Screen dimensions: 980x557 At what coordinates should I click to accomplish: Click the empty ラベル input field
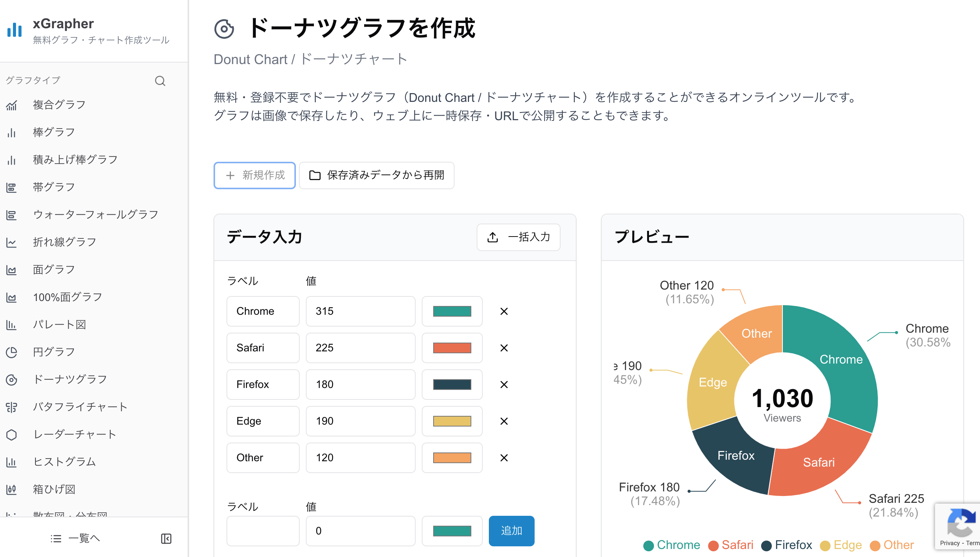pos(263,531)
